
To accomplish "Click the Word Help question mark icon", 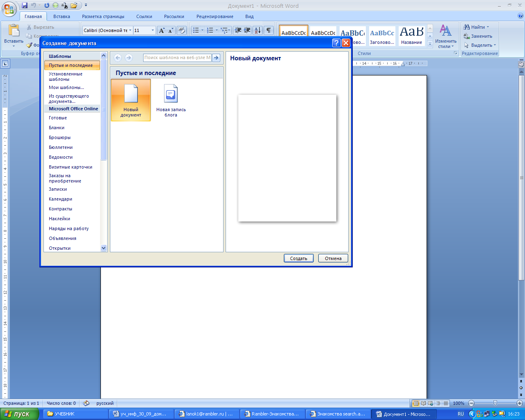I will coord(520,16).
